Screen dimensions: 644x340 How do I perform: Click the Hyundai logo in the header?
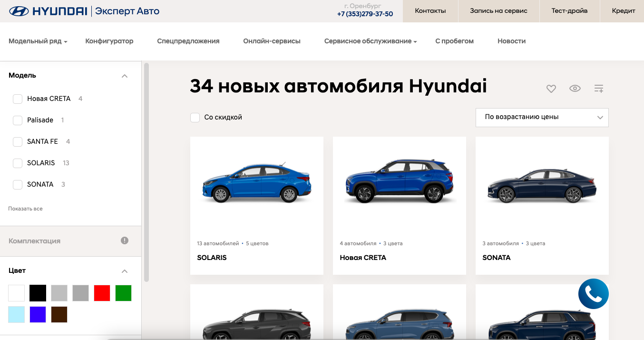tap(48, 11)
